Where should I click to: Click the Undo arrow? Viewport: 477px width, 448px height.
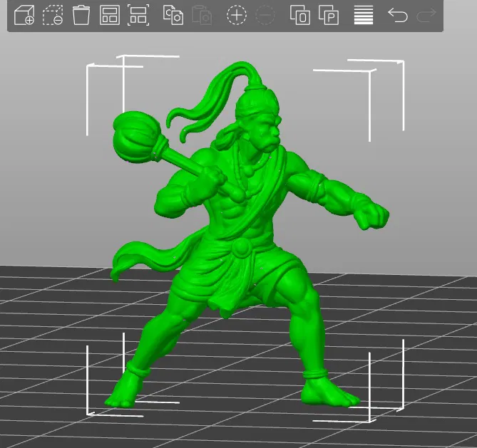point(398,15)
